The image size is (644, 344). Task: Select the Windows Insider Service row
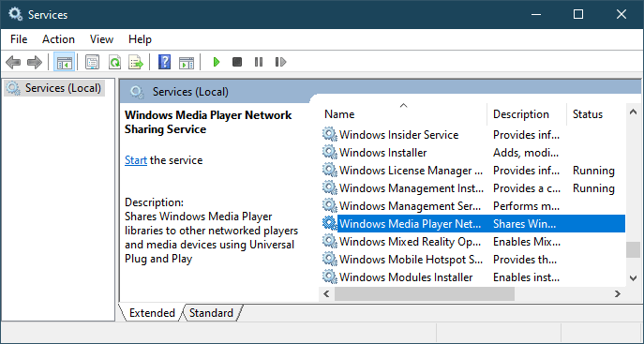tap(472, 135)
